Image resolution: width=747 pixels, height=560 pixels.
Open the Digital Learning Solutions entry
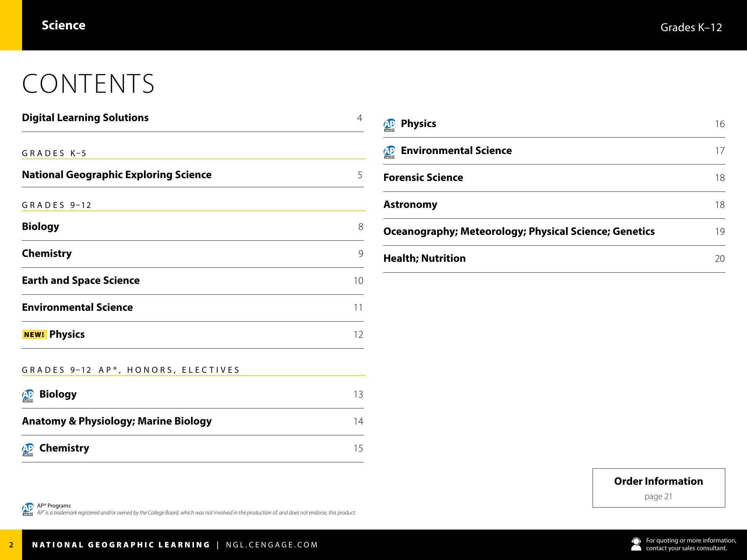coord(85,118)
